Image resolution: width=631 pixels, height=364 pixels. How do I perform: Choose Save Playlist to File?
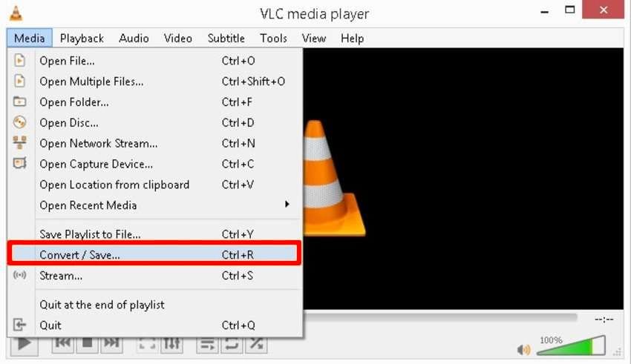pyautogui.click(x=154, y=234)
